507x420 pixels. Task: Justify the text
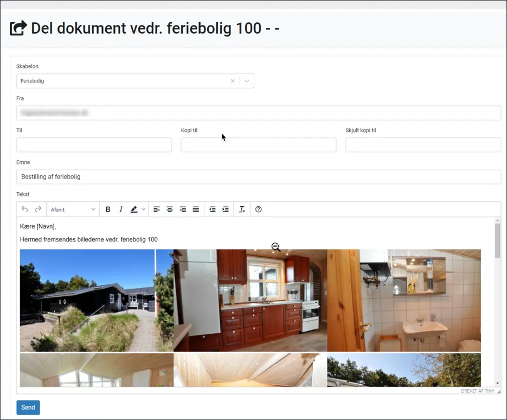pyautogui.click(x=196, y=209)
